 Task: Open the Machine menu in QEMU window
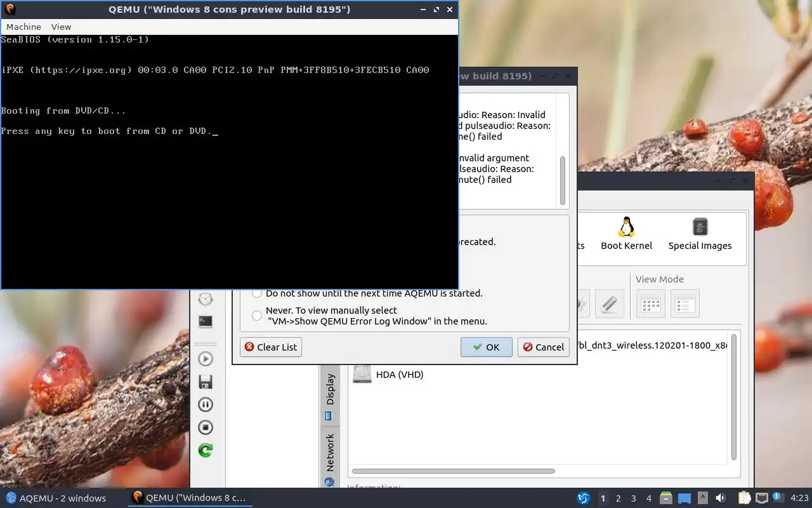click(23, 27)
